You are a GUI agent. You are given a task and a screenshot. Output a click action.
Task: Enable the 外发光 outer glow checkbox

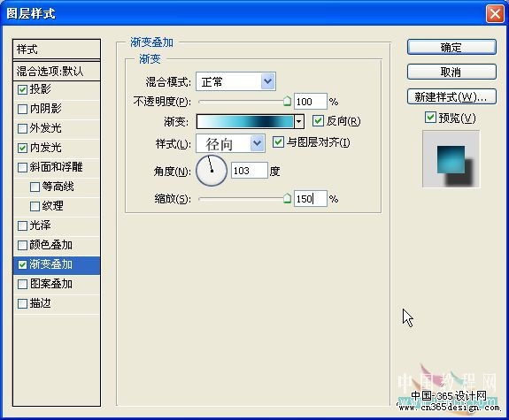22,128
